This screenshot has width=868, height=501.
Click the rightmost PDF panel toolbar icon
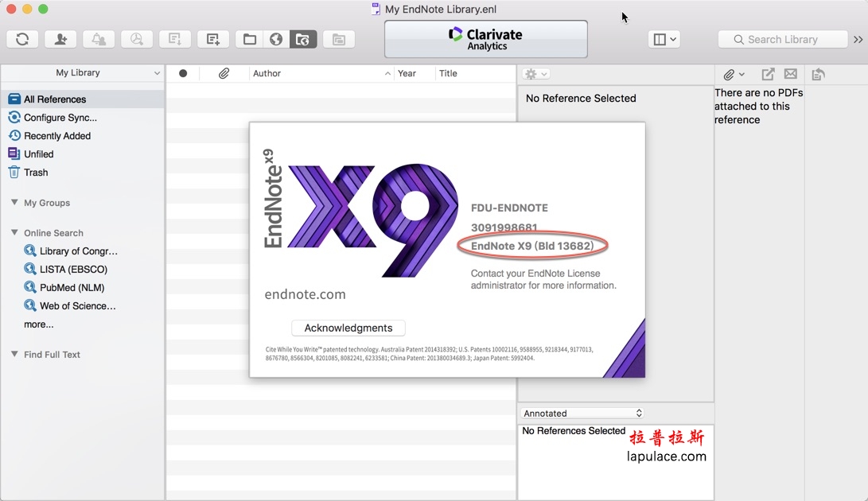click(x=818, y=74)
